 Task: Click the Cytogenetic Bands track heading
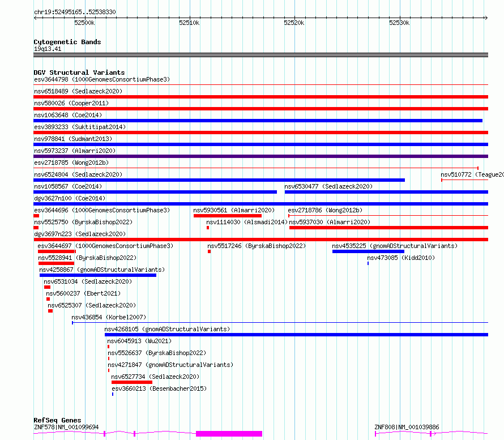(x=67, y=42)
